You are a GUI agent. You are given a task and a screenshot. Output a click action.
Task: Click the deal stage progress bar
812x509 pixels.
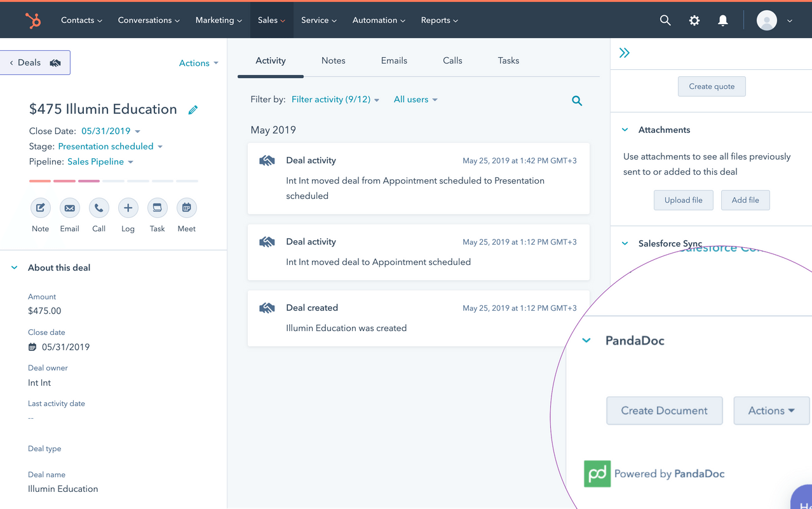coord(114,181)
